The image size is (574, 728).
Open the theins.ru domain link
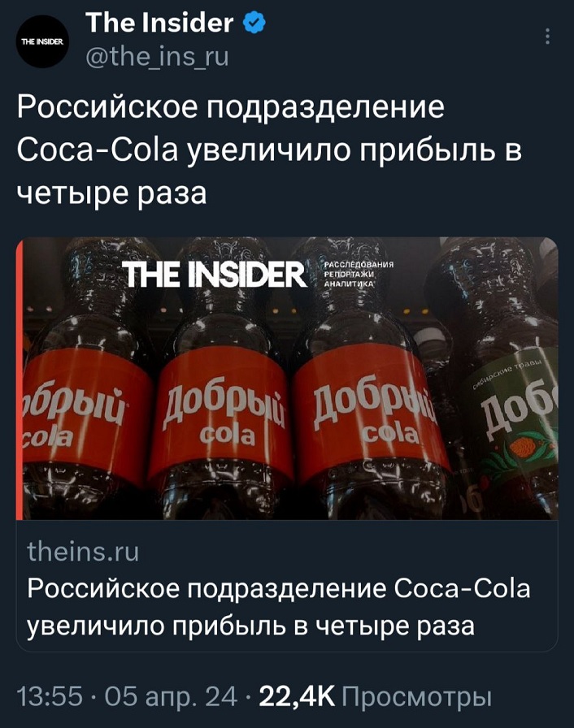[83, 552]
